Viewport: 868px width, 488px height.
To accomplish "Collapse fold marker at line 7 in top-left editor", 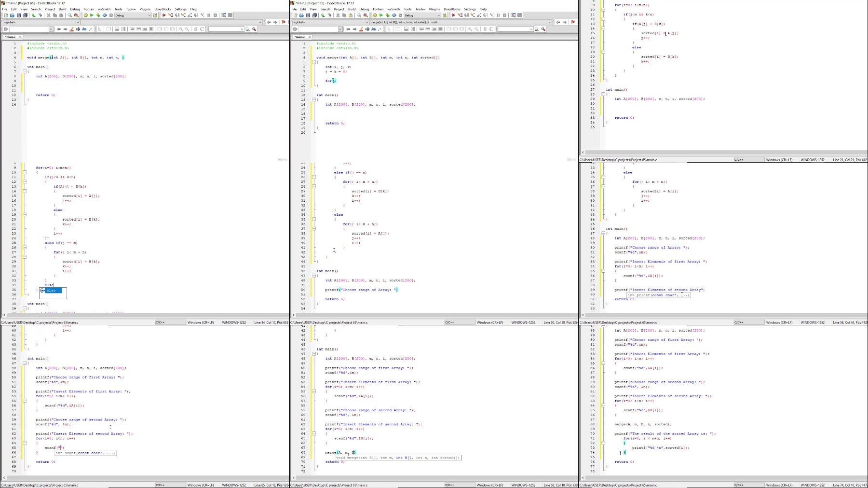I will click(x=25, y=71).
